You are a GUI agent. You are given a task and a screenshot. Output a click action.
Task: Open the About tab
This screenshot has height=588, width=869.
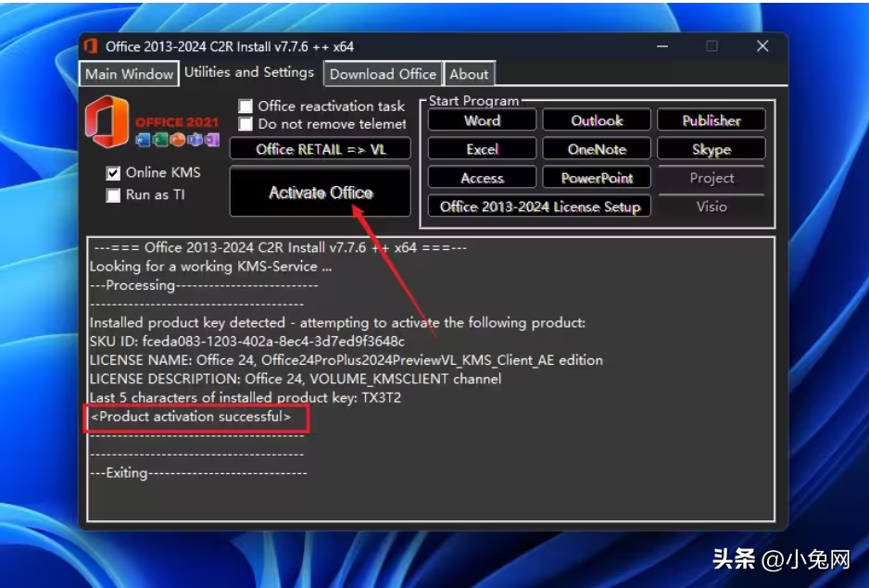coord(469,74)
